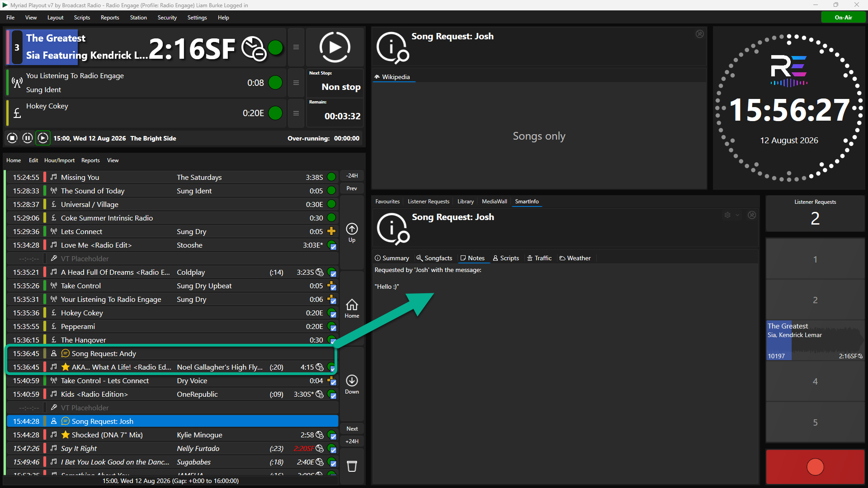Open the Scripts menu
The image size is (868, 488).
coord(82,18)
